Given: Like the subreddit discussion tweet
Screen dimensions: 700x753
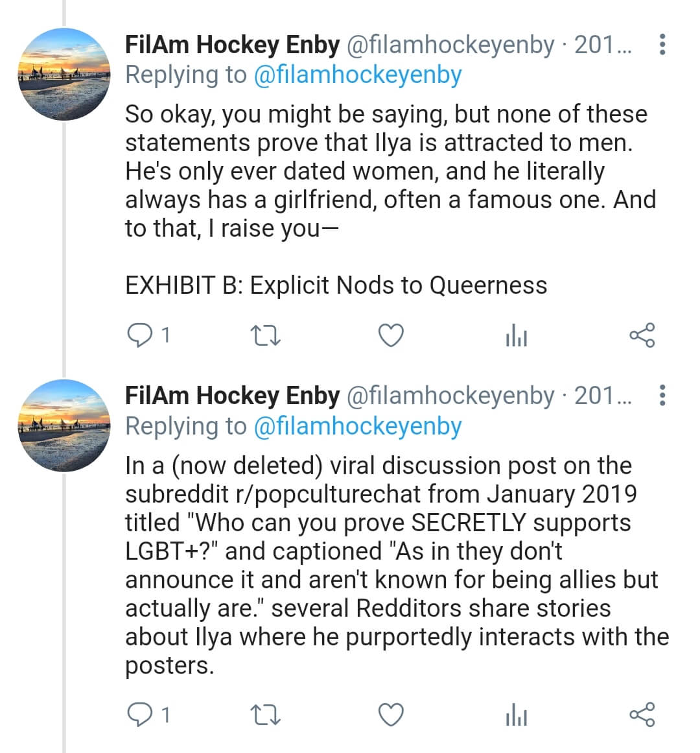Looking at the screenshot, I should 391,715.
